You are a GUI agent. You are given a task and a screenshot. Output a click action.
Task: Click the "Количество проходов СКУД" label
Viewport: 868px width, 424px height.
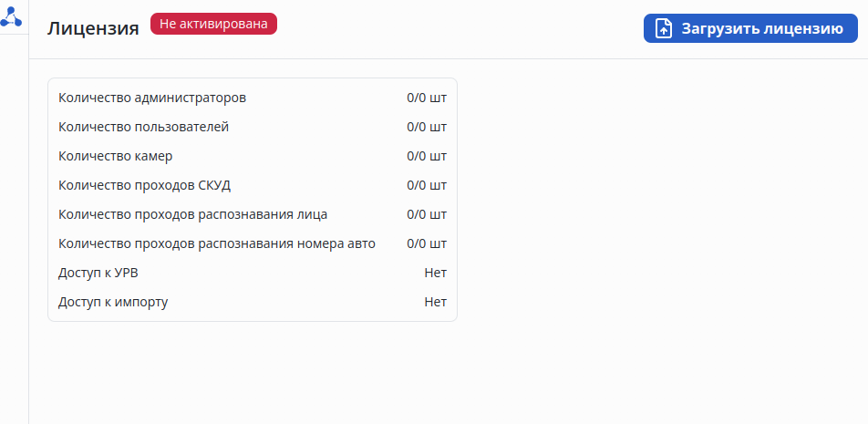pos(144,185)
